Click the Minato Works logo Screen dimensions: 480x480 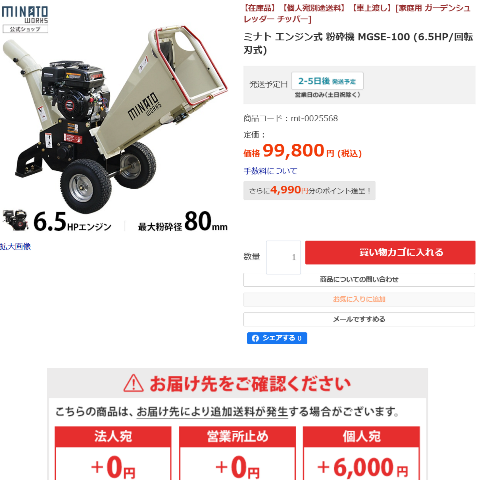pyautogui.click(x=25, y=19)
